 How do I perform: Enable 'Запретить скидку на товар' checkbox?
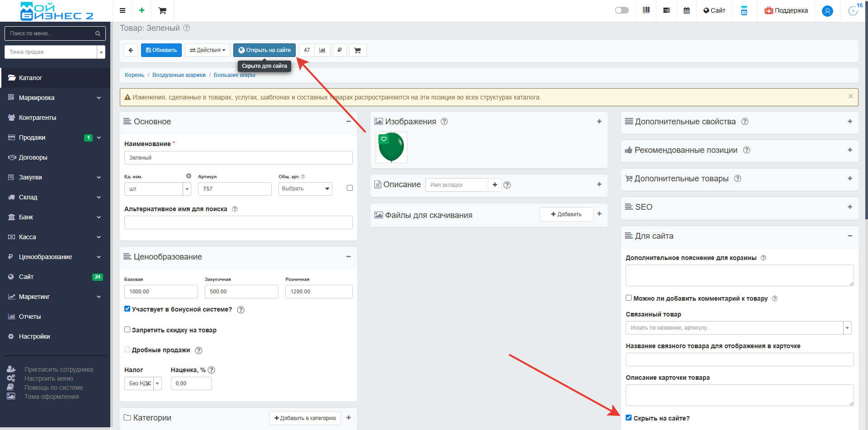[x=127, y=330]
